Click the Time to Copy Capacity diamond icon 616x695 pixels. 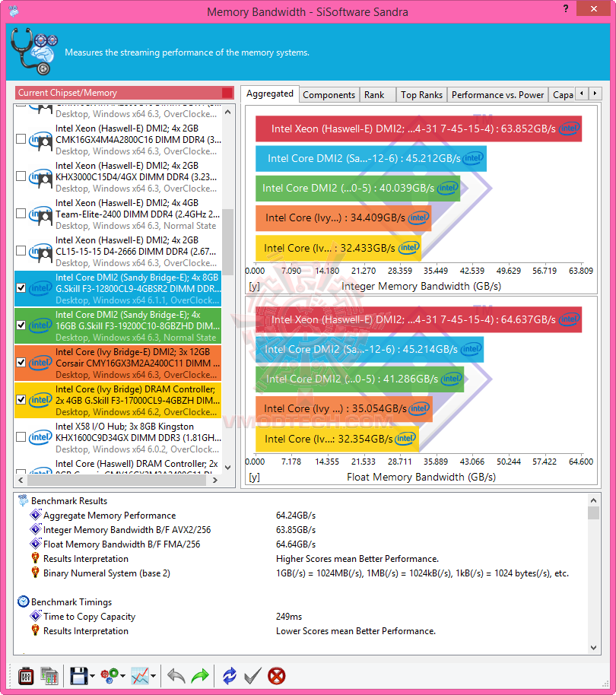[x=36, y=616]
